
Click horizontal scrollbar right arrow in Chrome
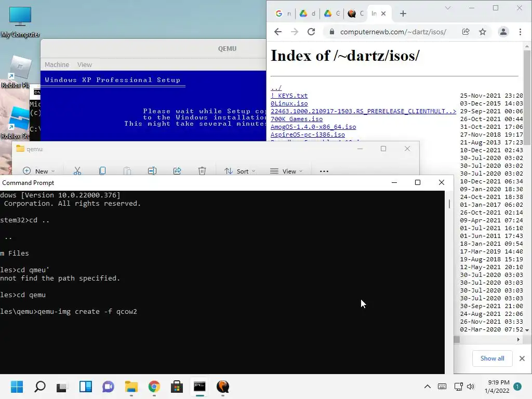click(x=518, y=339)
